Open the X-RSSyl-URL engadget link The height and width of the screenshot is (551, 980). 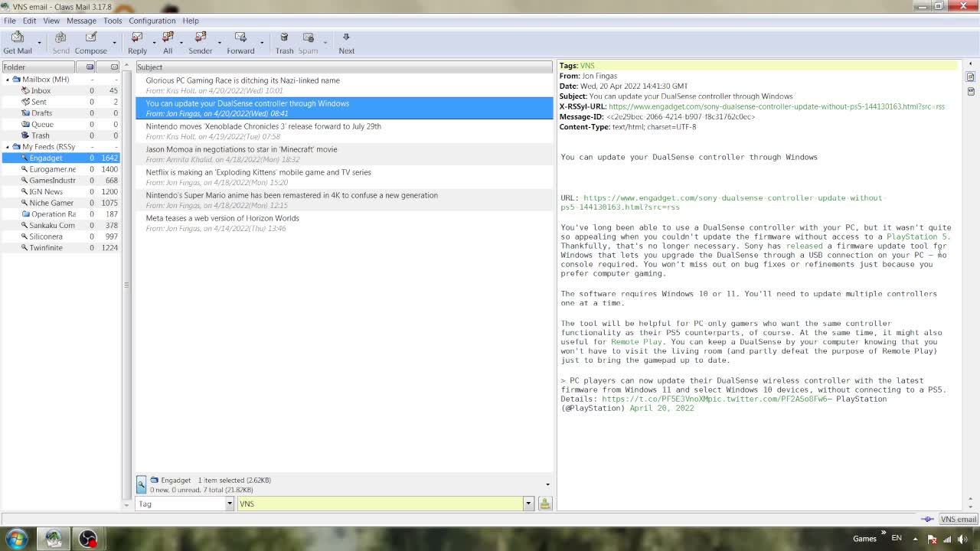pos(776,106)
